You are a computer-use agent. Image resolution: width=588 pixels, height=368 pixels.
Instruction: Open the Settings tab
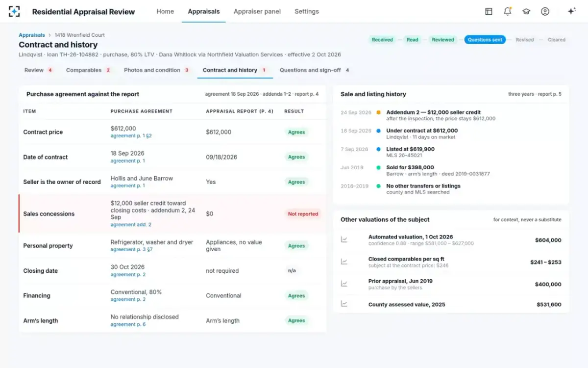307,11
